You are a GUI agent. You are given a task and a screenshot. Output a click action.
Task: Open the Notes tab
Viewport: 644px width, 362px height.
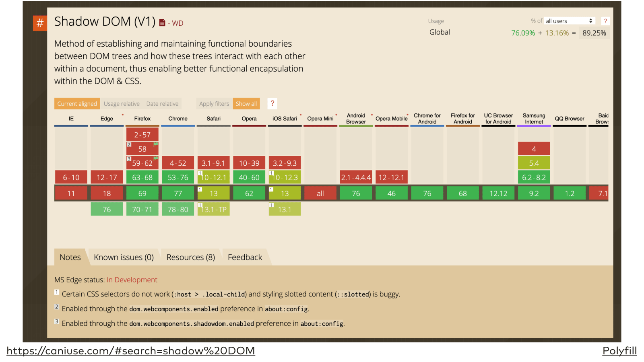tap(70, 257)
